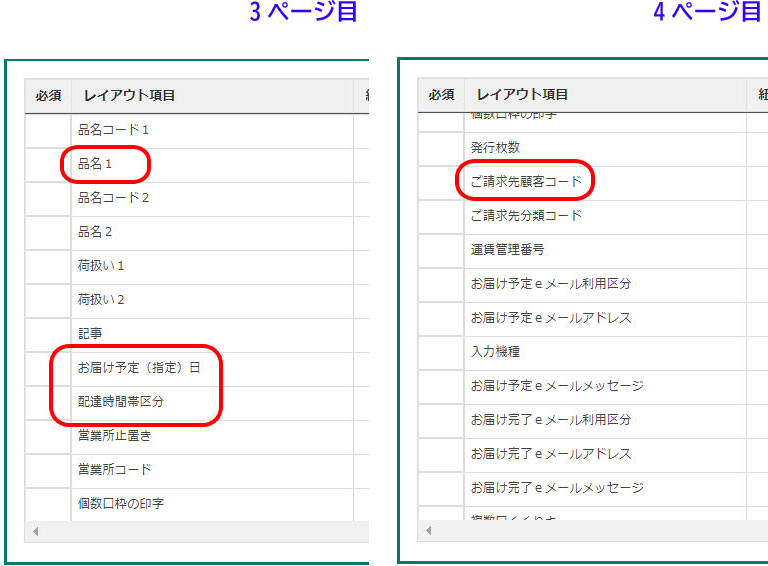Click the 入力機種 row
The height and width of the screenshot is (566, 768).
coord(495,352)
